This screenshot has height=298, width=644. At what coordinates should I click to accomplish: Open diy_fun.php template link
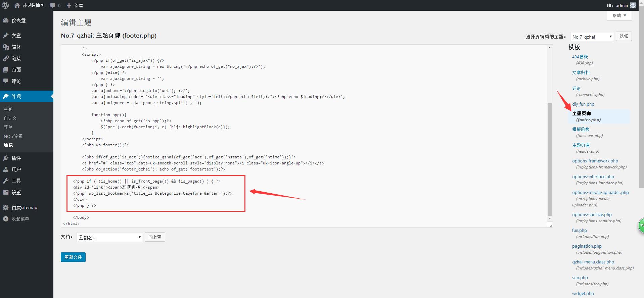[x=583, y=104]
